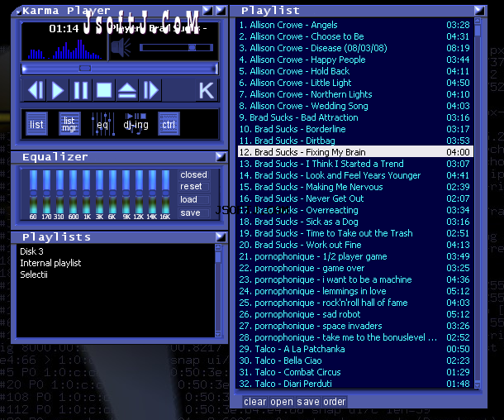Close the Equalizer panel via corner button
Viewport: 504px width, 420px height.
(x=221, y=157)
